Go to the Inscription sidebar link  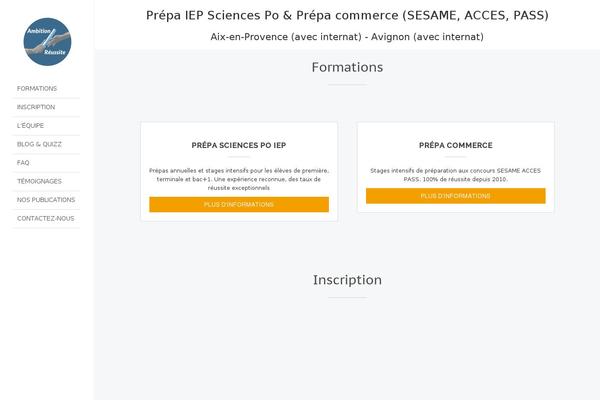pyautogui.click(x=36, y=107)
